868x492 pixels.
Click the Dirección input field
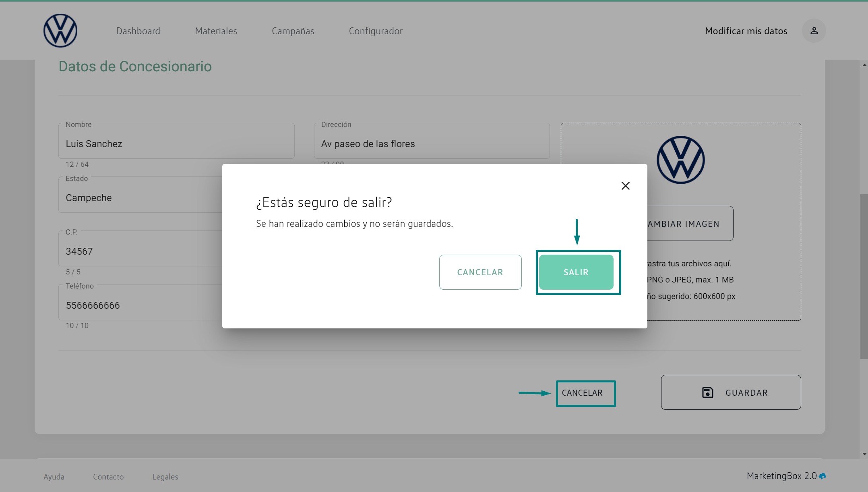pyautogui.click(x=431, y=144)
